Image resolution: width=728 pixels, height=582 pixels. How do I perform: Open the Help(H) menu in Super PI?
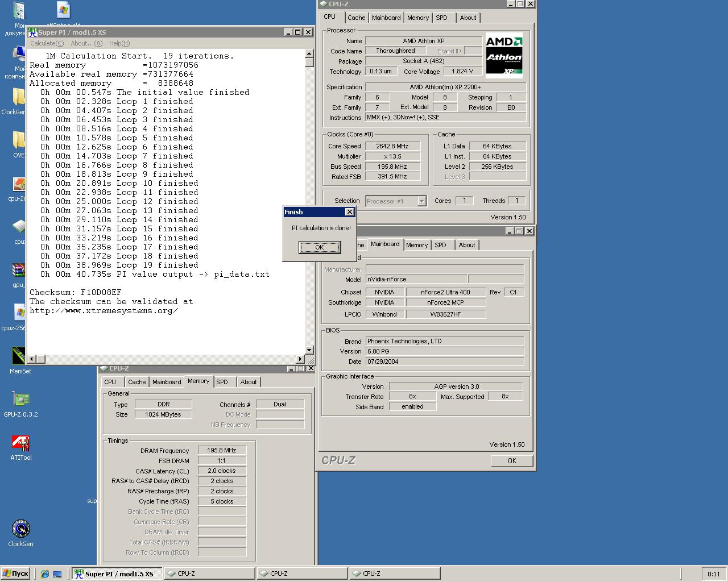point(119,43)
